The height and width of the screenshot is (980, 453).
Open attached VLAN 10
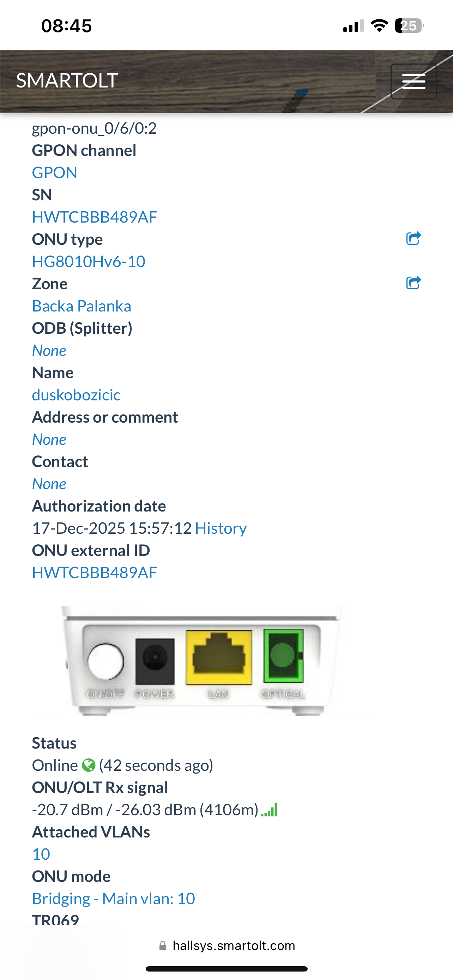[x=41, y=854]
